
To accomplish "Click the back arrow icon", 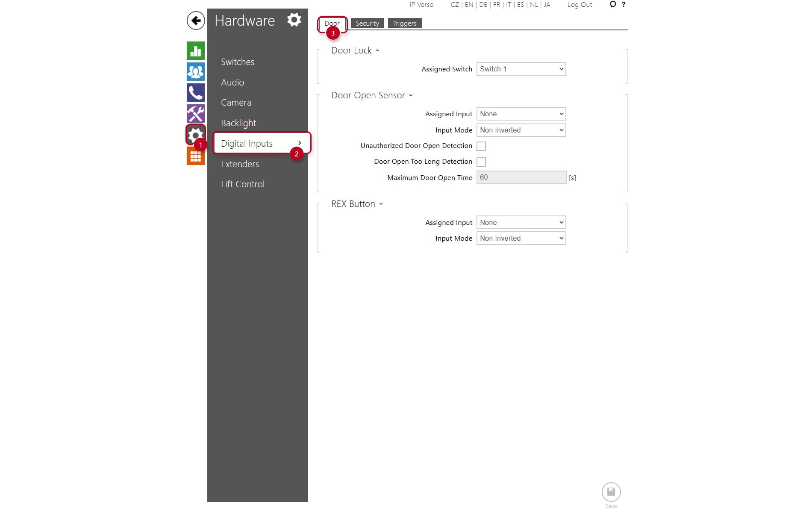I will tap(196, 21).
